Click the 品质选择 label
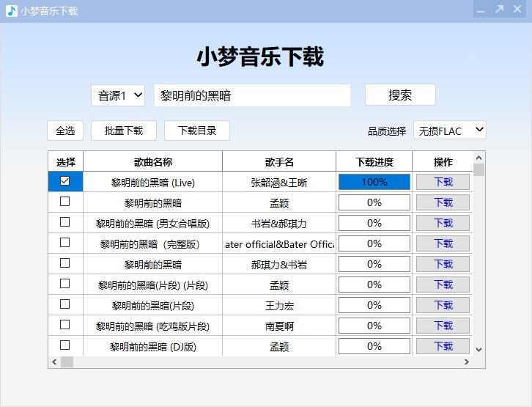 387,131
